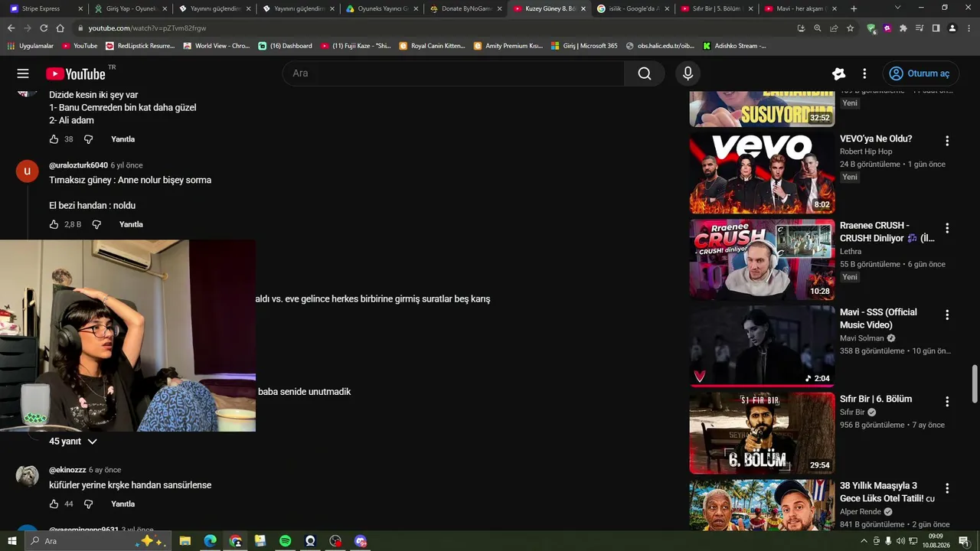Screen dimensions: 980x551
Task: Open the Chrome extensions puzzle icon
Action: [903, 28]
